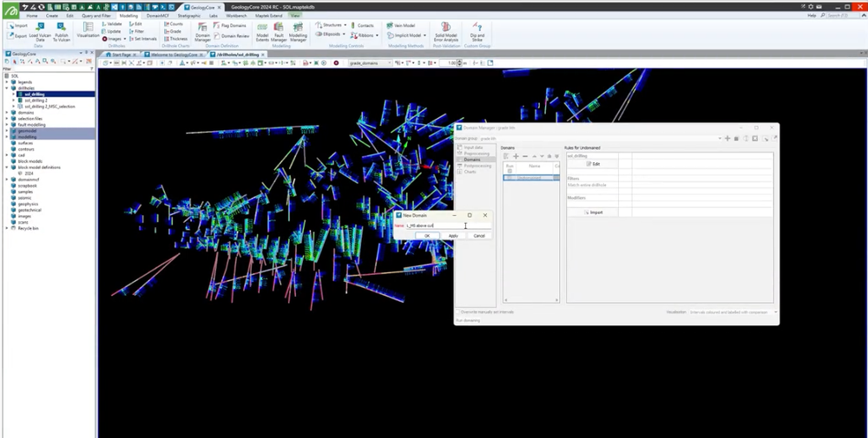Open the Structures dropdown

click(330, 25)
